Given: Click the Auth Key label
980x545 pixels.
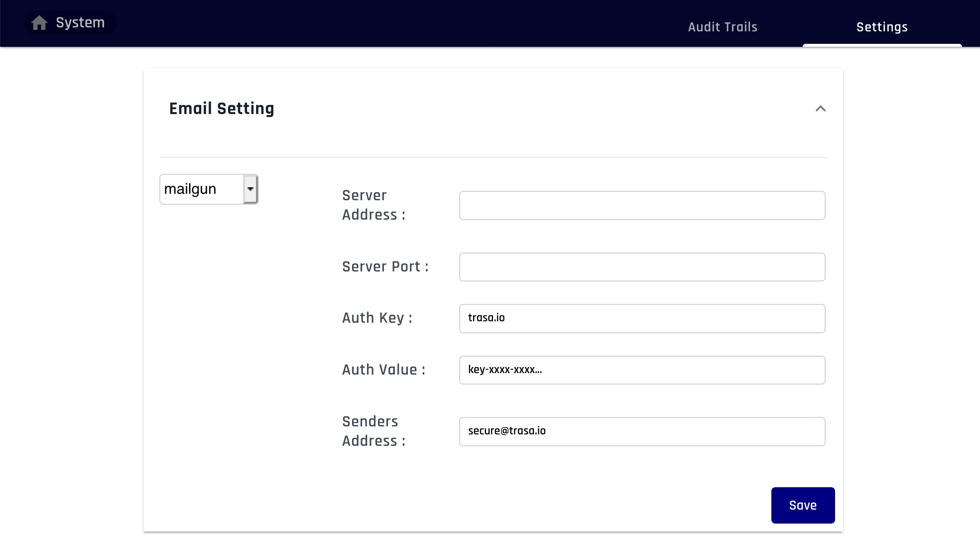Looking at the screenshot, I should (376, 318).
